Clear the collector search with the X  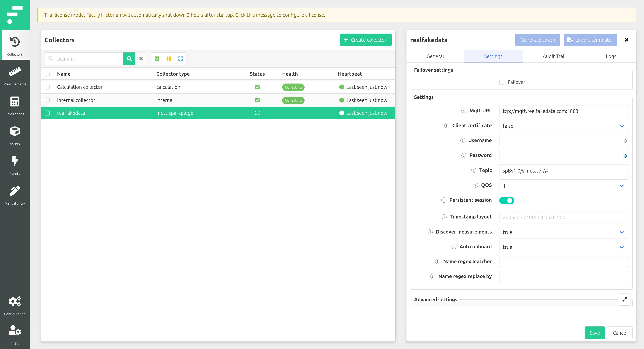coord(141,59)
